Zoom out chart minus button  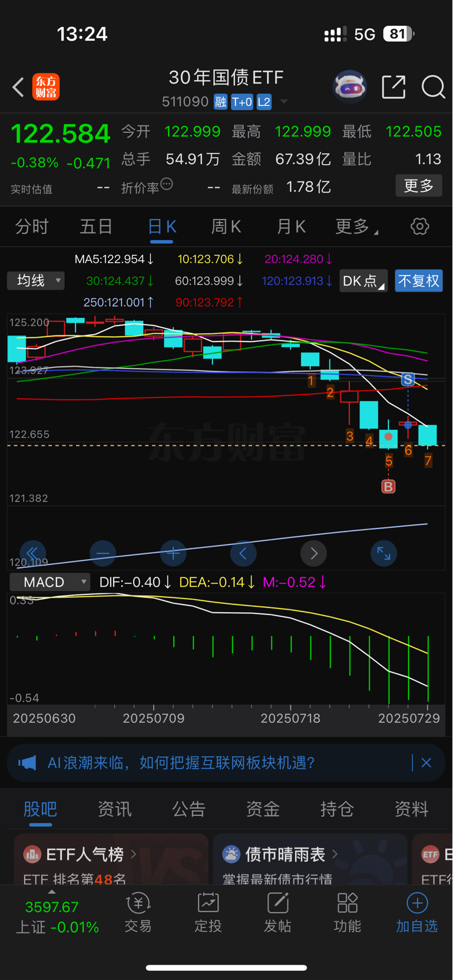click(x=102, y=553)
